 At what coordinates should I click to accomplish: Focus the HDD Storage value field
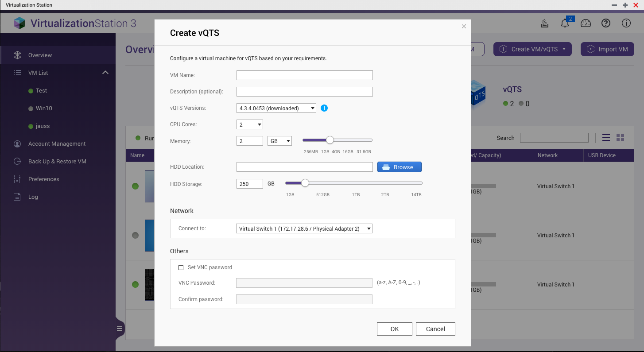(x=250, y=184)
